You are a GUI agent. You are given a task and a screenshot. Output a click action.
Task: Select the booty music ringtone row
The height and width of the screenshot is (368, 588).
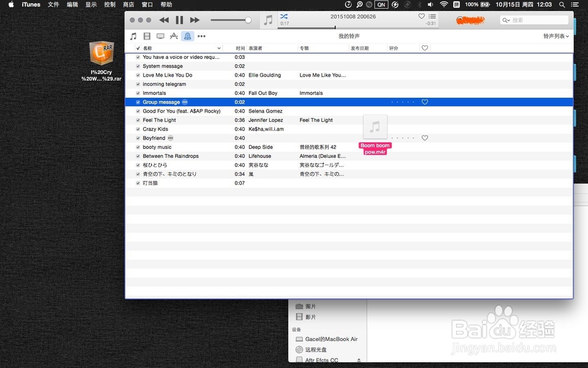pos(349,147)
